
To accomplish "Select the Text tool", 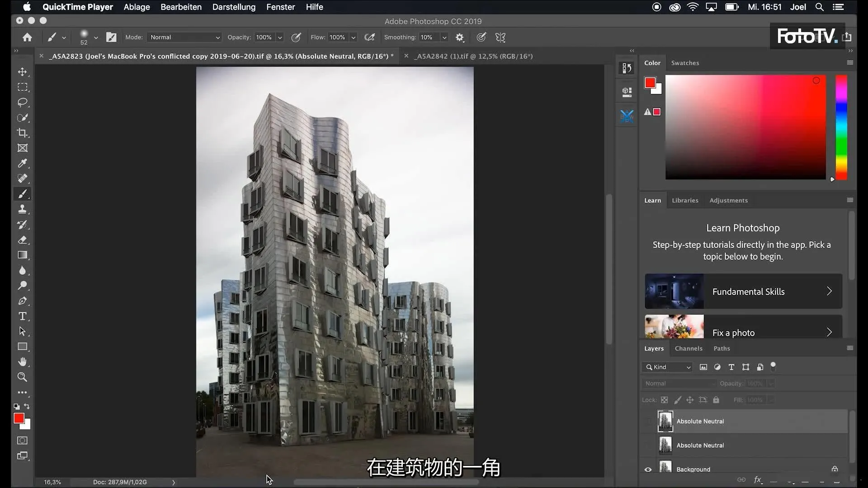I will click(23, 316).
